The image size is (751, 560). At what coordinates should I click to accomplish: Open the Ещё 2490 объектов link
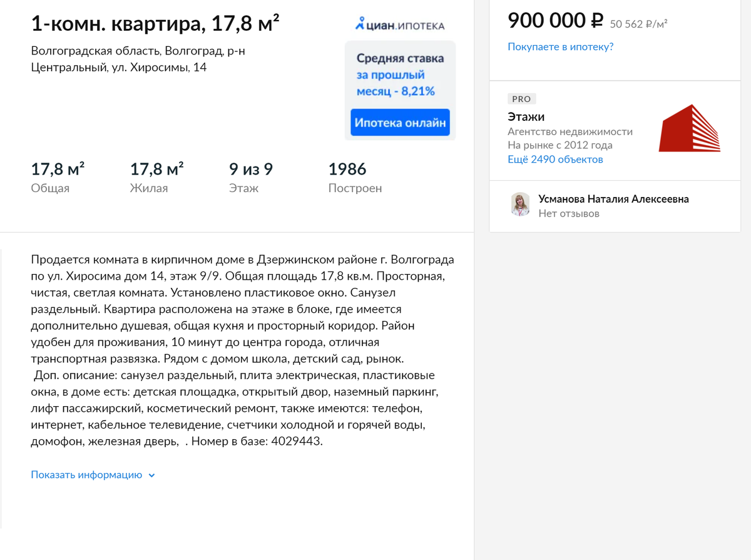(555, 160)
